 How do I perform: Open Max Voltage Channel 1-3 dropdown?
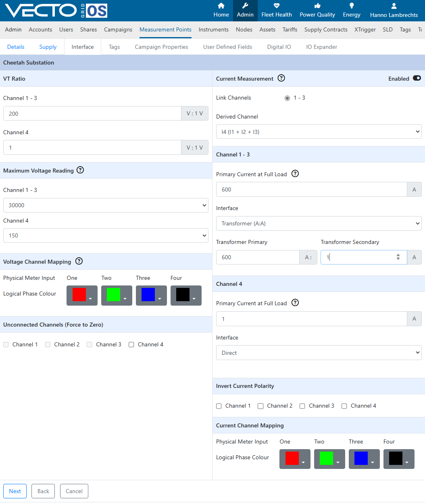[106, 205]
